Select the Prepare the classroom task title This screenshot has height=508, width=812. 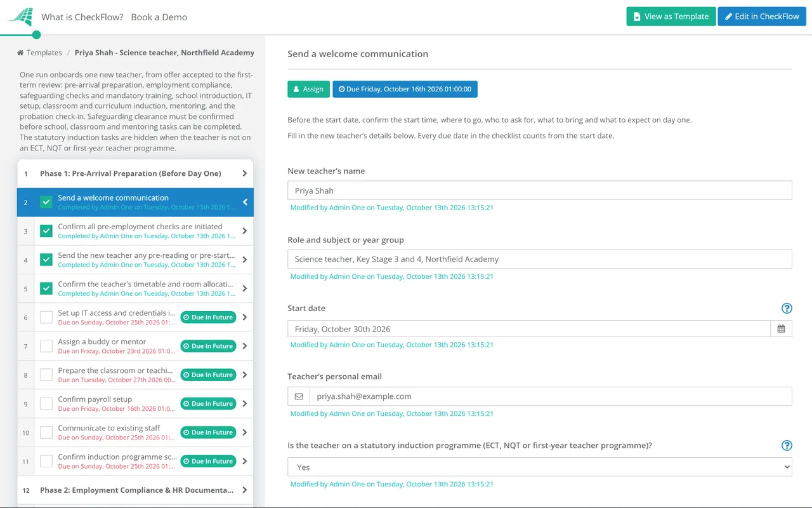click(115, 370)
